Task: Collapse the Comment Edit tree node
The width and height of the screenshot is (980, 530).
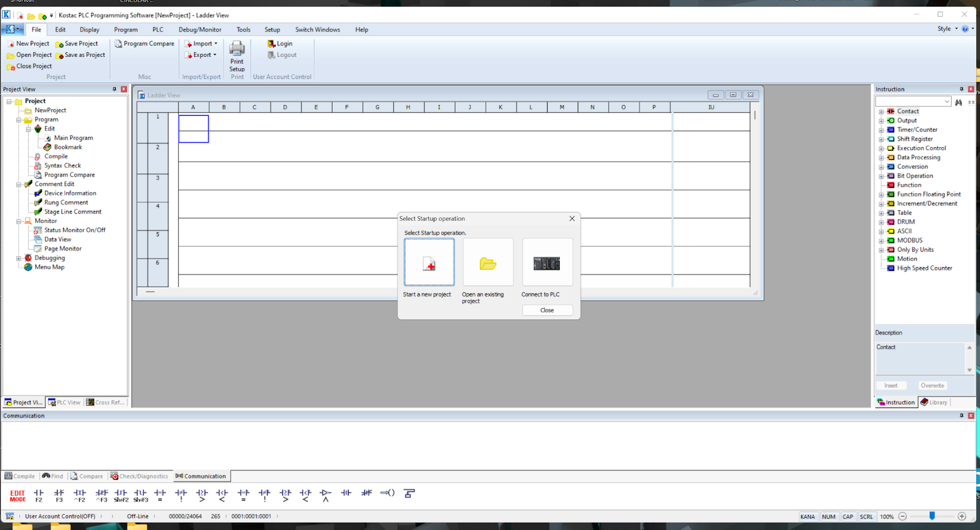Action: (x=19, y=184)
